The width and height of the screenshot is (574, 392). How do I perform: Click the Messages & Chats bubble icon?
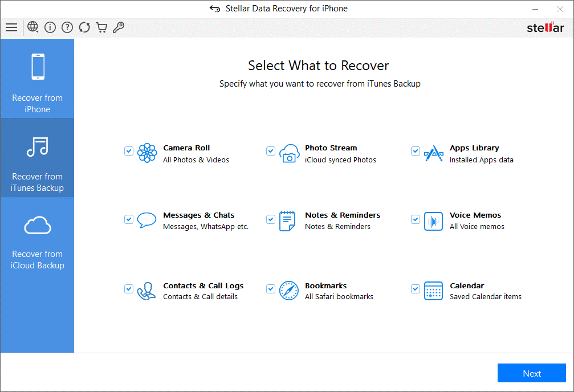tap(146, 220)
